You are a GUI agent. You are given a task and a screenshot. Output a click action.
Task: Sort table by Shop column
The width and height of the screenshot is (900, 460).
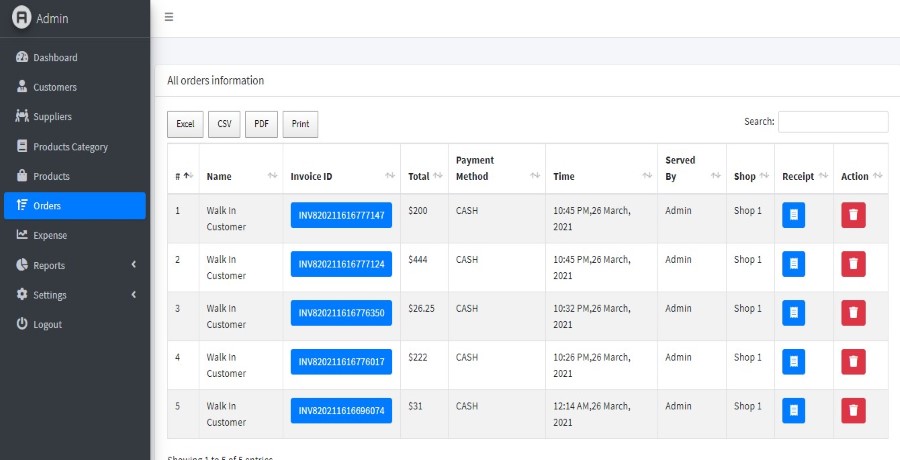pos(750,169)
